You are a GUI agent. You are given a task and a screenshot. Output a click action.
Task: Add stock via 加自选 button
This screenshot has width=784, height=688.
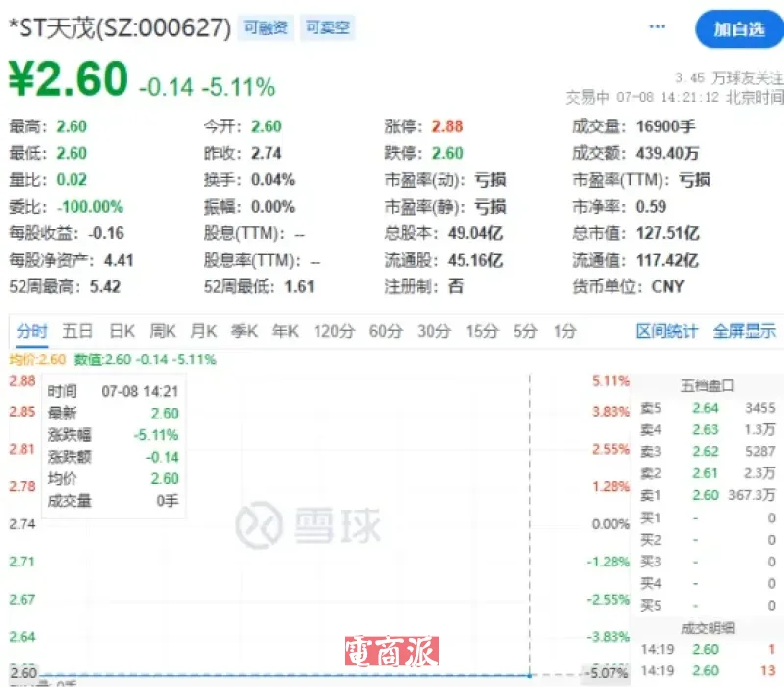point(739,29)
